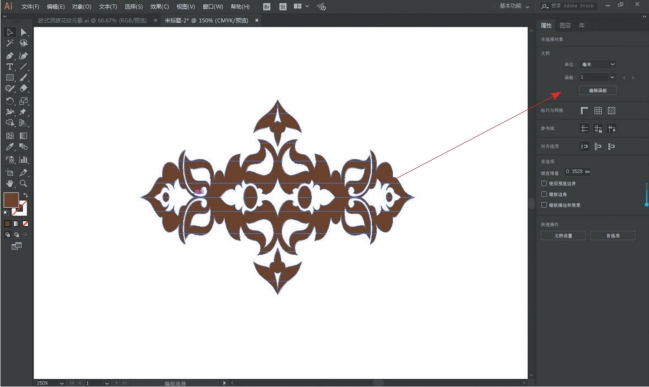Open the 对象(O) menu

click(x=81, y=7)
